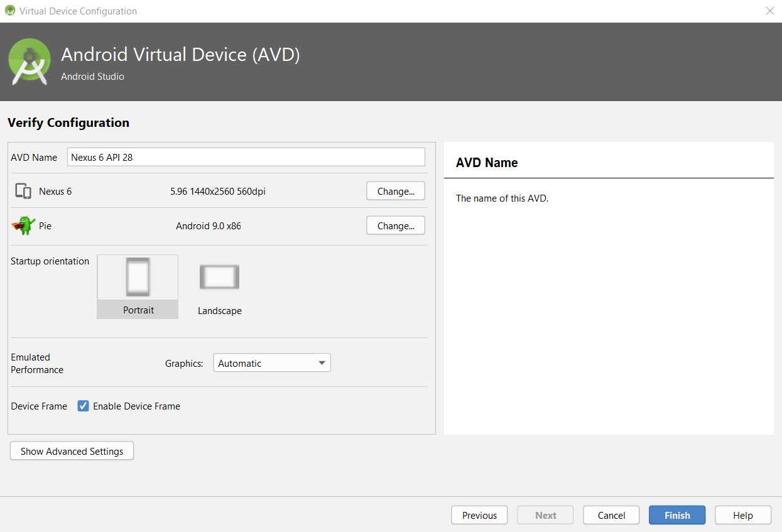The width and height of the screenshot is (782, 532).
Task: Click the Virtual Device Configuration title bar icon
Action: pyautogui.click(x=9, y=11)
